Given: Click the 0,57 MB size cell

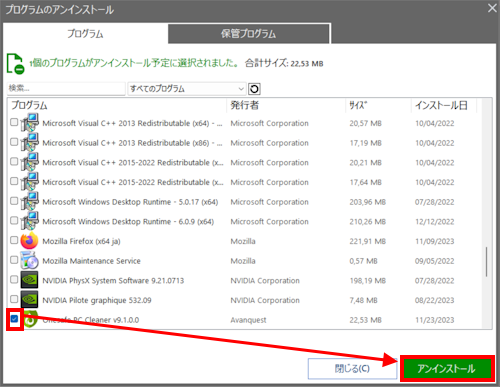Looking at the screenshot, I should (363, 261).
